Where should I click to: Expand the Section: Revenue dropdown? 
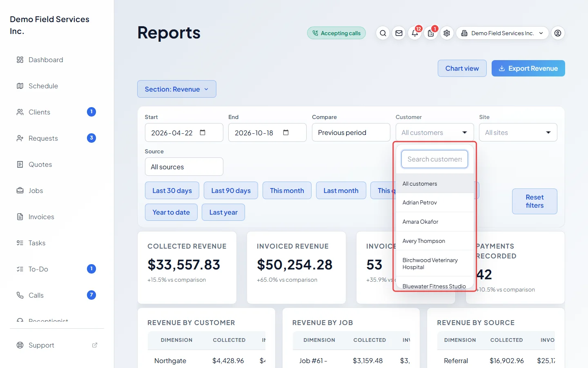pyautogui.click(x=177, y=89)
